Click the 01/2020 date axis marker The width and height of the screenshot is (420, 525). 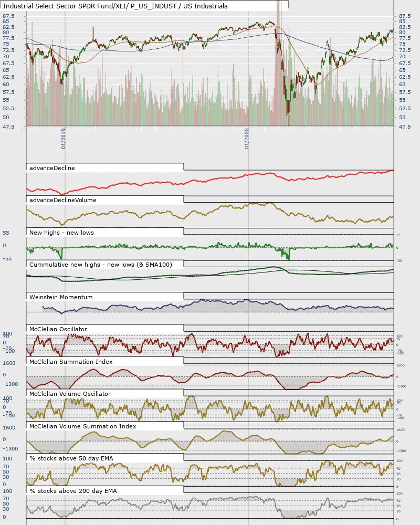[x=247, y=139]
